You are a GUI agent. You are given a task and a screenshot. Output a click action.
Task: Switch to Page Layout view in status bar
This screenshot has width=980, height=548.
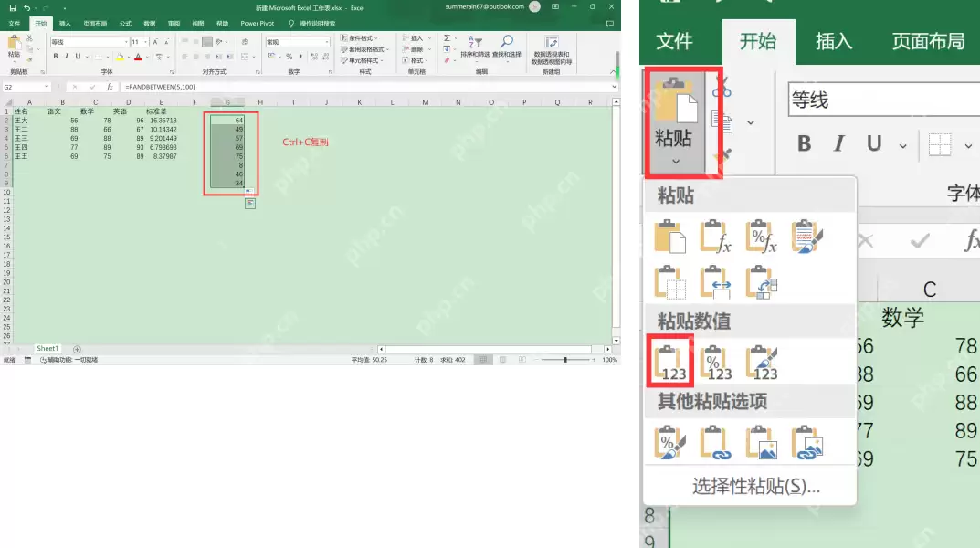pos(502,360)
